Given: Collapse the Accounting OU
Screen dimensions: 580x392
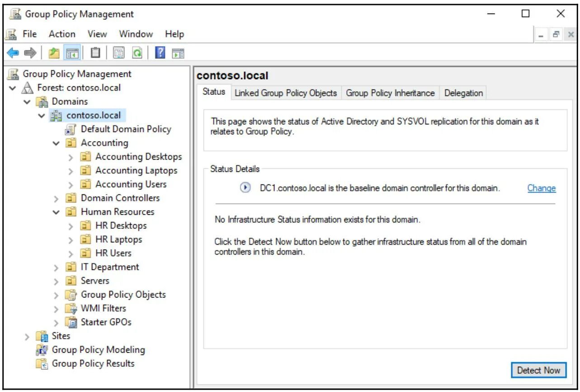Looking at the screenshot, I should point(57,143).
